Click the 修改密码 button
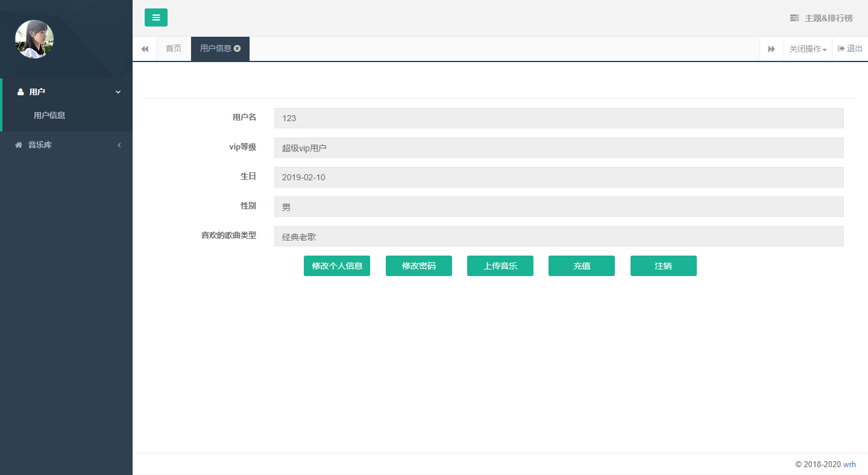868x475 pixels. point(419,266)
